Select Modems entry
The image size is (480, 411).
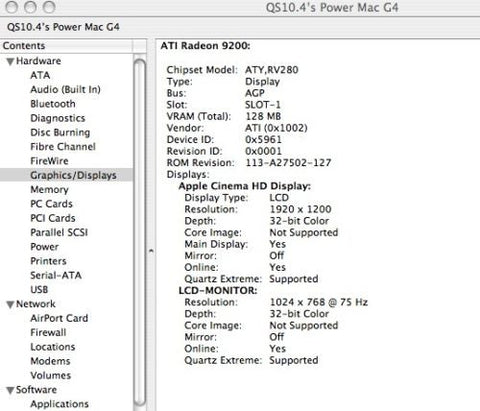(50, 361)
